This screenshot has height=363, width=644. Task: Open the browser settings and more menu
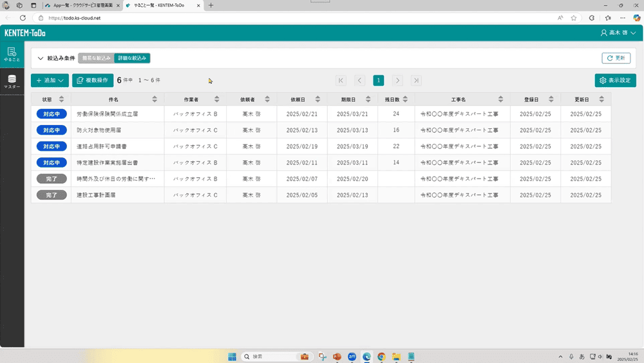623,18
